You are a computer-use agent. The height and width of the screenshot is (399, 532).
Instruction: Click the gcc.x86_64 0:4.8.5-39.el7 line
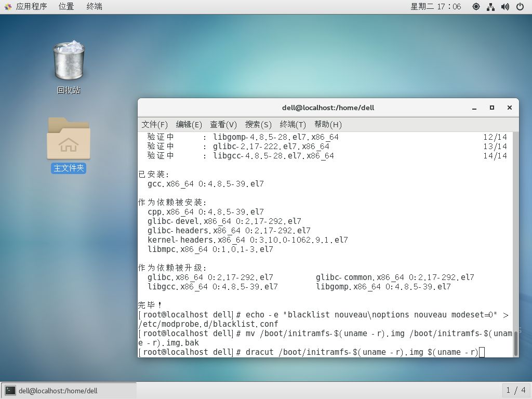(x=206, y=184)
